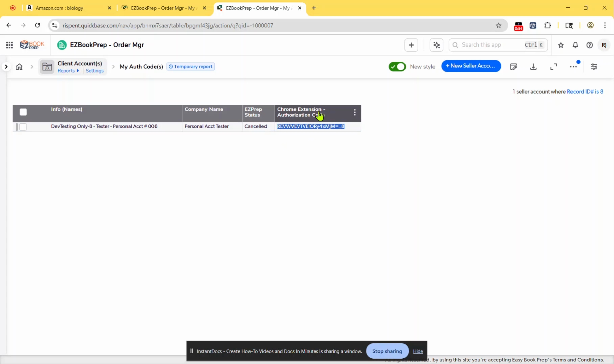Open the Chrome profile icon
614x364 pixels.
click(590, 25)
